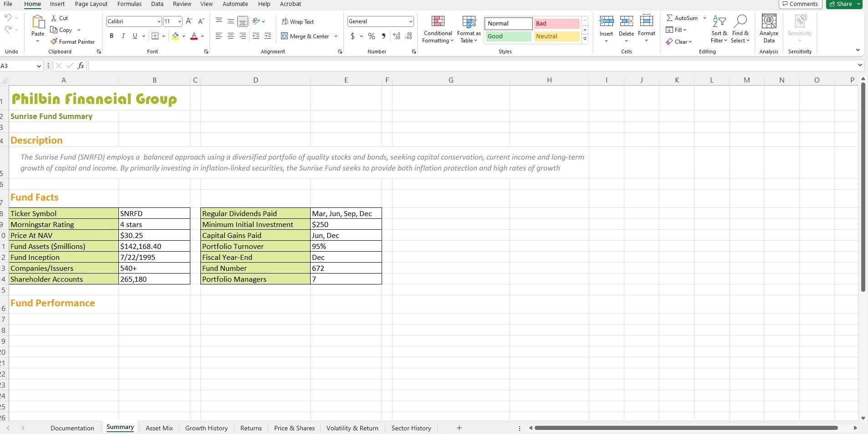Apply Accounting dollar number format

pyautogui.click(x=352, y=36)
